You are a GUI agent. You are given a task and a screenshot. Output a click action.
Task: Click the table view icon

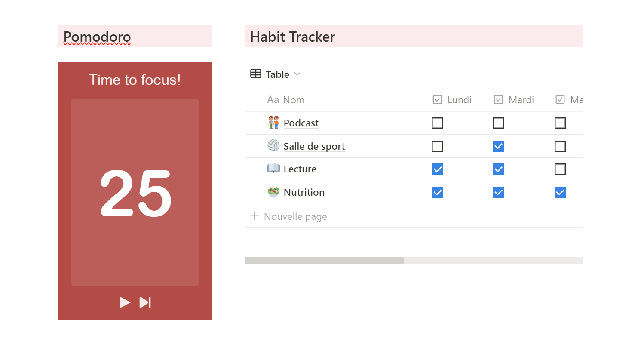(x=256, y=74)
